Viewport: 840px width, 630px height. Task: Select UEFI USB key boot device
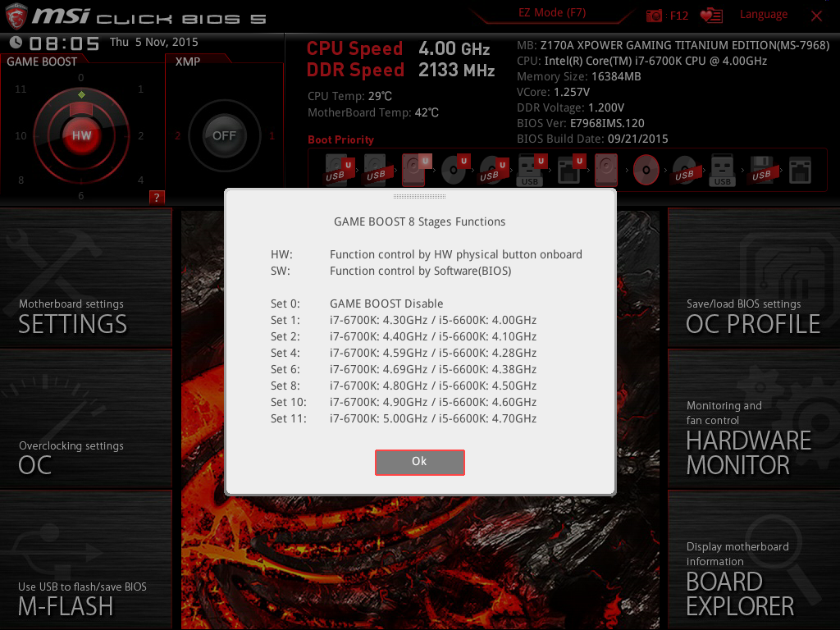pos(532,170)
